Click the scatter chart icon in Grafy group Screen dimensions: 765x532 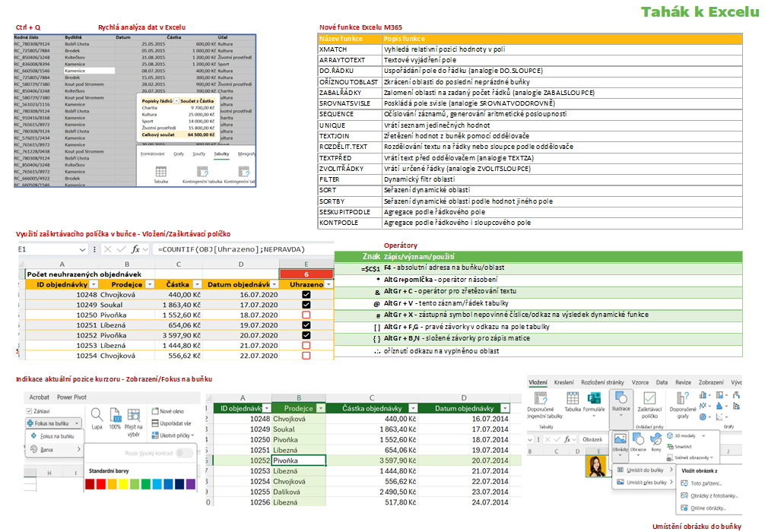[719, 417]
